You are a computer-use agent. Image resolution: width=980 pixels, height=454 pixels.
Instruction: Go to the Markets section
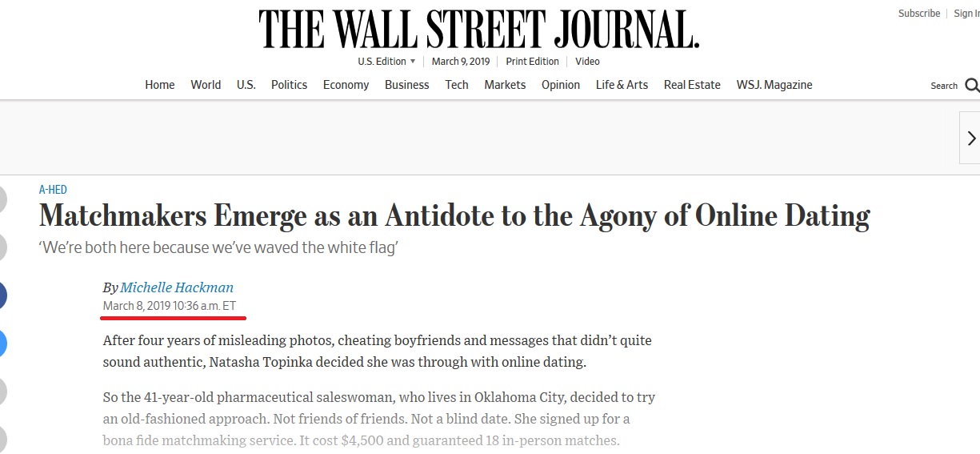[505, 85]
